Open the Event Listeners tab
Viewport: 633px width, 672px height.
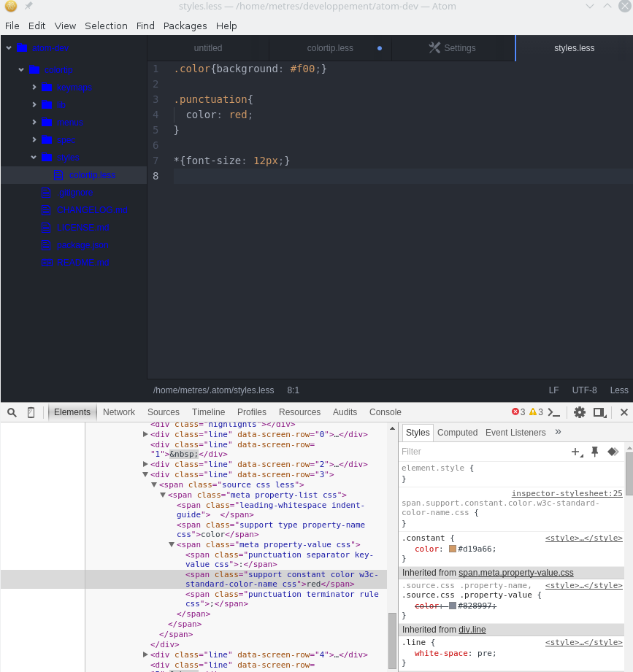515,433
